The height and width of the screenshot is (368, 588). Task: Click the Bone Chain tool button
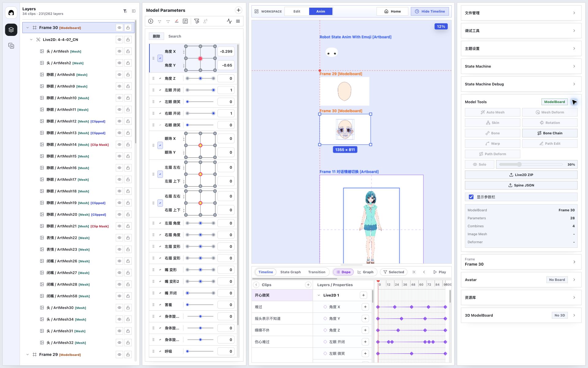click(550, 133)
